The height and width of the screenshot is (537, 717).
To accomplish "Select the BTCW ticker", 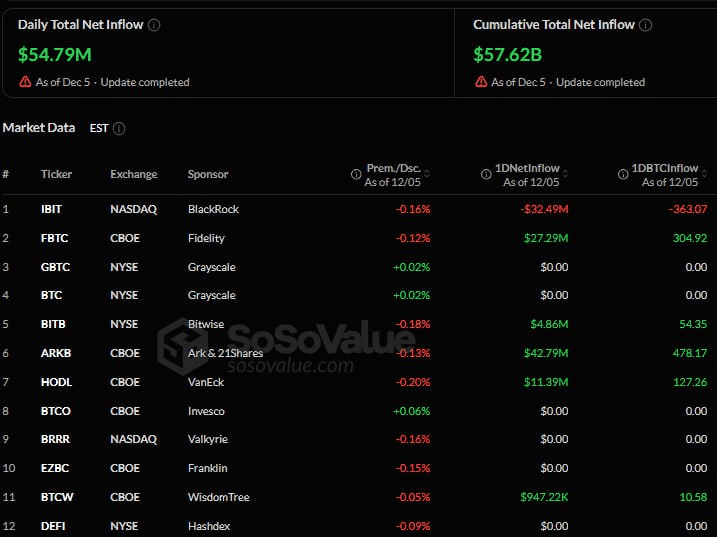I will pyautogui.click(x=57, y=497).
